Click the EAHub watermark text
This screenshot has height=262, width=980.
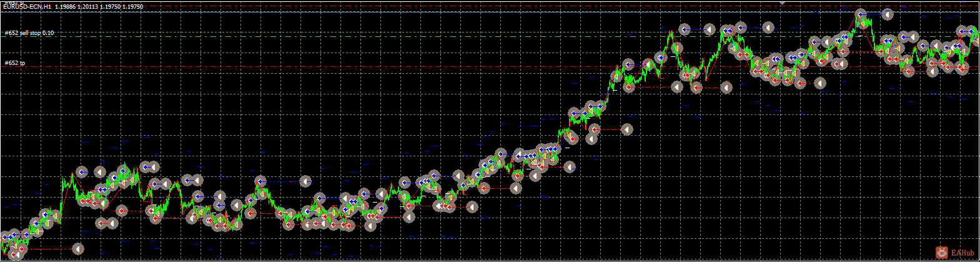point(962,253)
